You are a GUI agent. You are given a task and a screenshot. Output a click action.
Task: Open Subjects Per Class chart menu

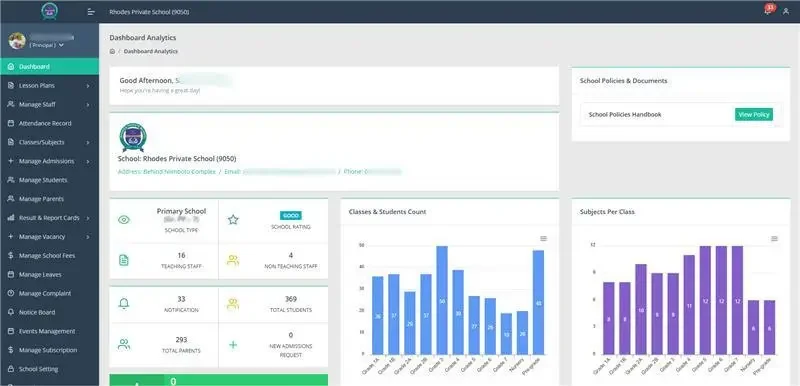774,239
